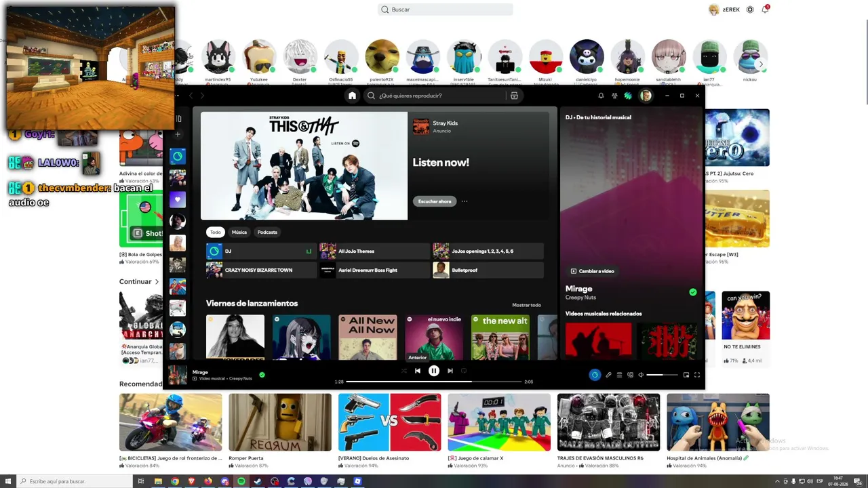Seek on the song progress bar
Image resolution: width=868 pixels, height=488 pixels.
[x=435, y=382]
